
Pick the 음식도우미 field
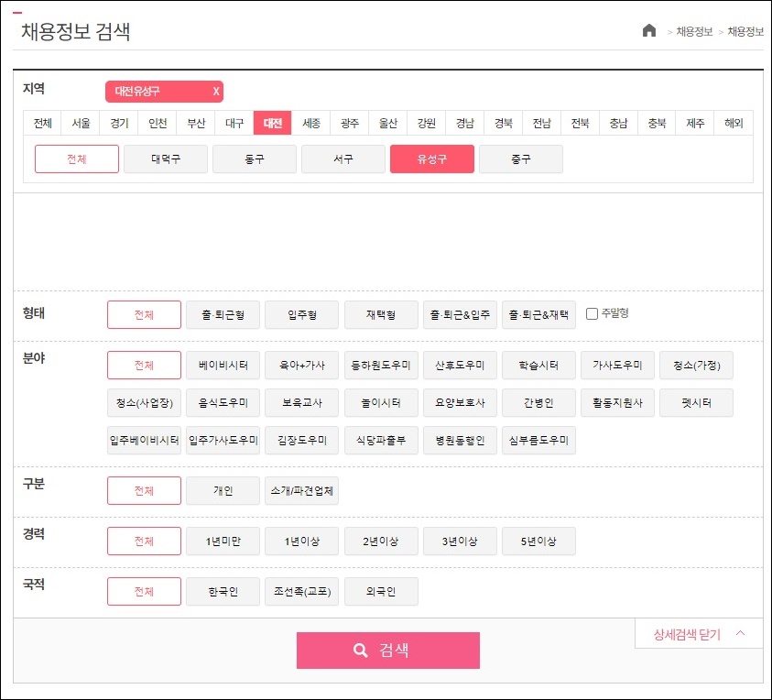(223, 403)
